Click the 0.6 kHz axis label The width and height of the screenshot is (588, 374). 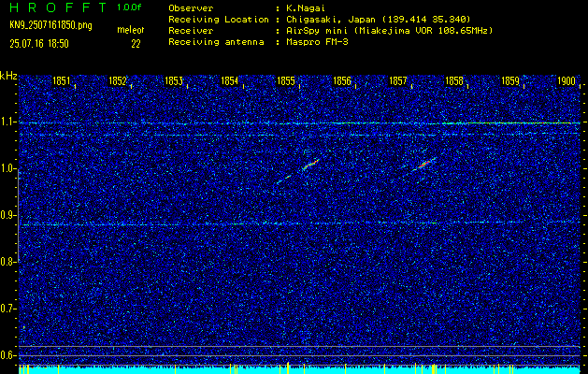tap(7, 355)
